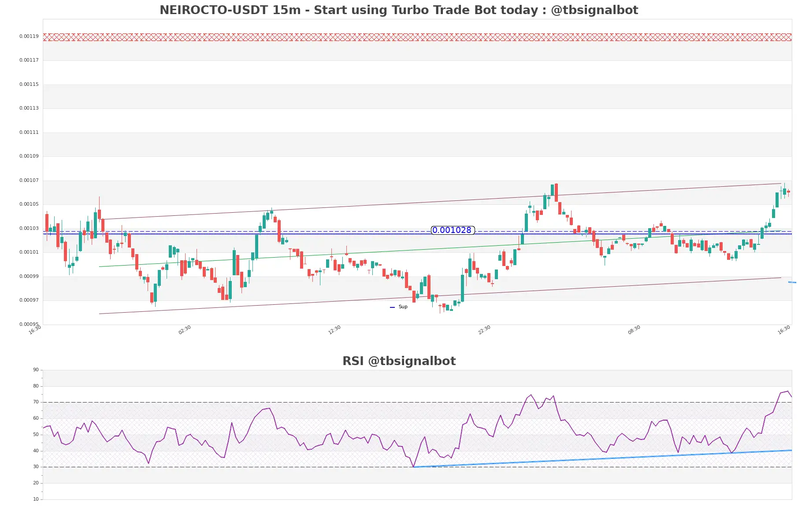The image size is (798, 532).
Task: Click the 02:30 time axis label
Action: point(185,330)
